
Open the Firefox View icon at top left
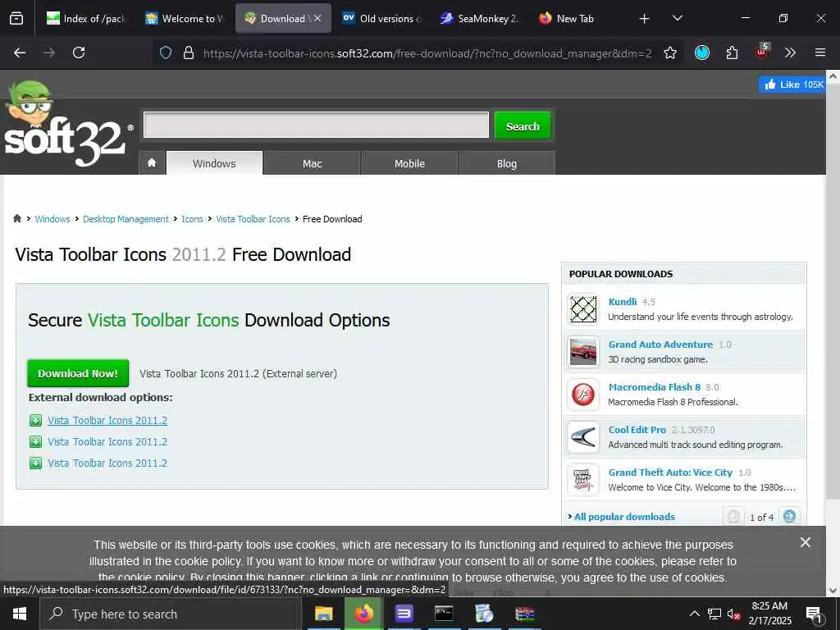click(x=16, y=19)
